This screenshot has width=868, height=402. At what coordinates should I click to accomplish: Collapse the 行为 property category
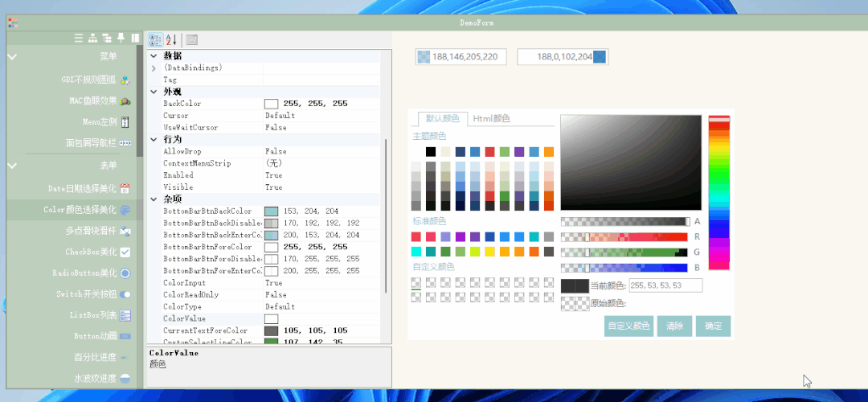pos(154,140)
